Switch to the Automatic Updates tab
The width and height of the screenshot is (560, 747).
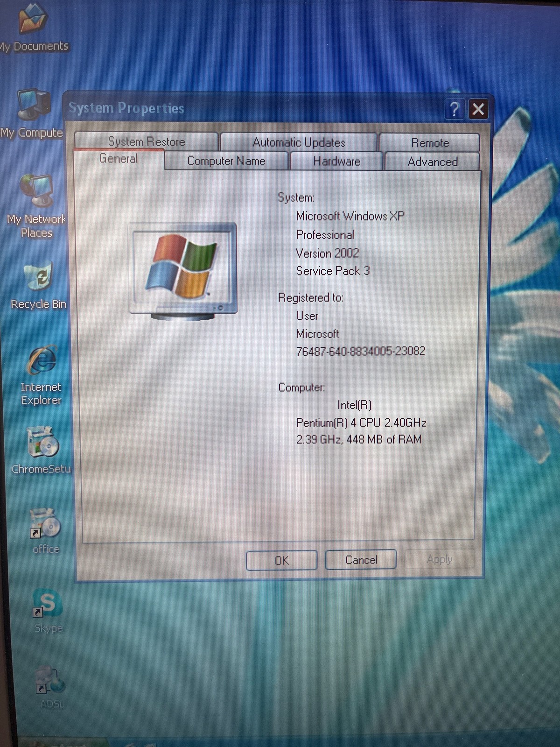click(x=299, y=142)
